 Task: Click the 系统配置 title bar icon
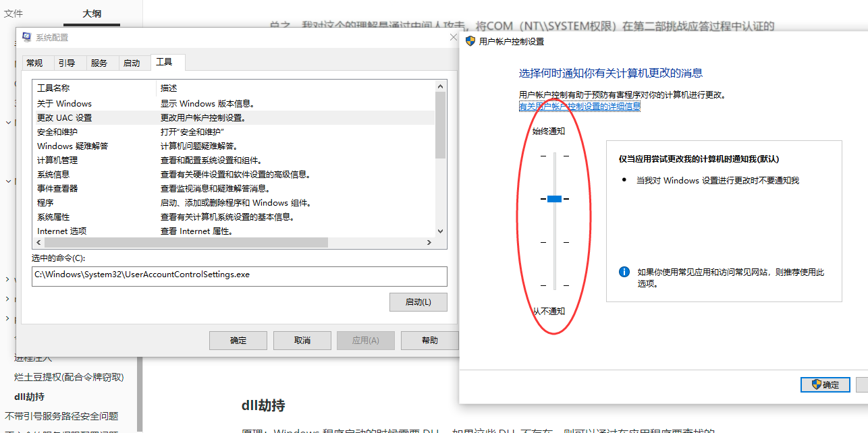26,37
